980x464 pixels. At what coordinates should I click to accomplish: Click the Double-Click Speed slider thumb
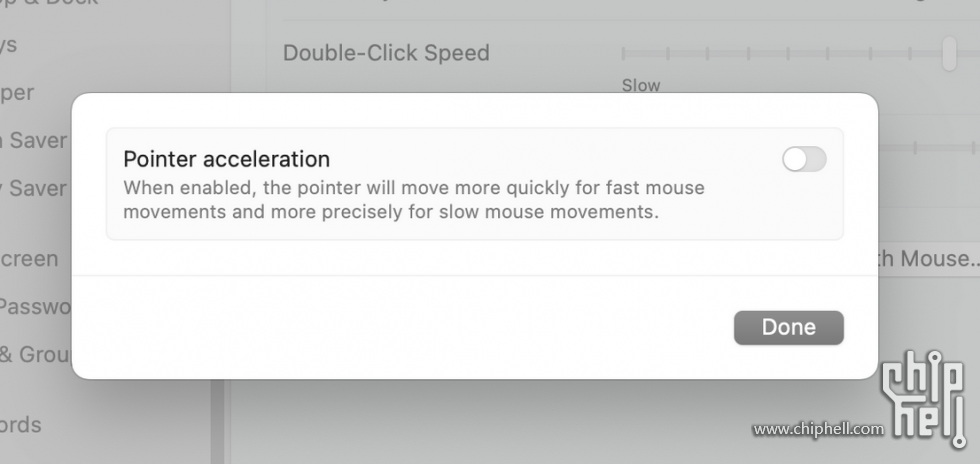tap(949, 53)
